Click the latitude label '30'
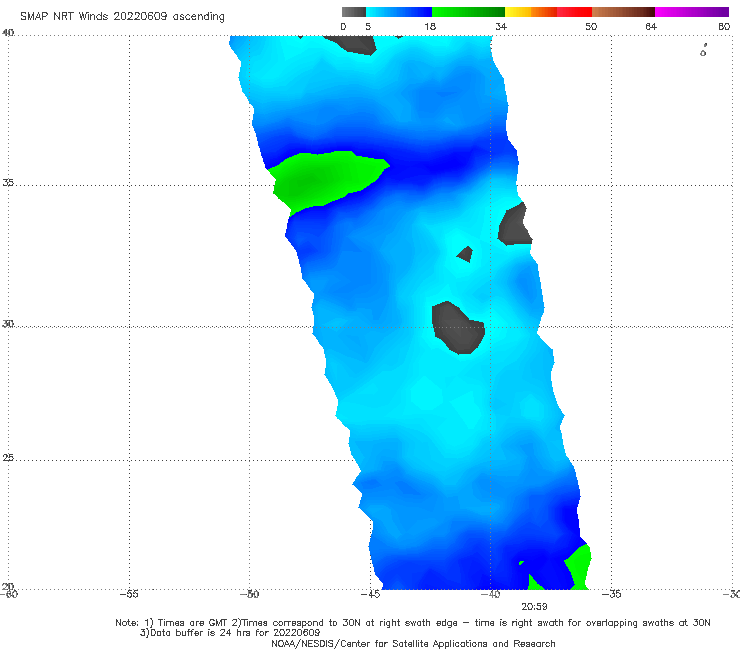The image size is (740, 650). (8, 324)
